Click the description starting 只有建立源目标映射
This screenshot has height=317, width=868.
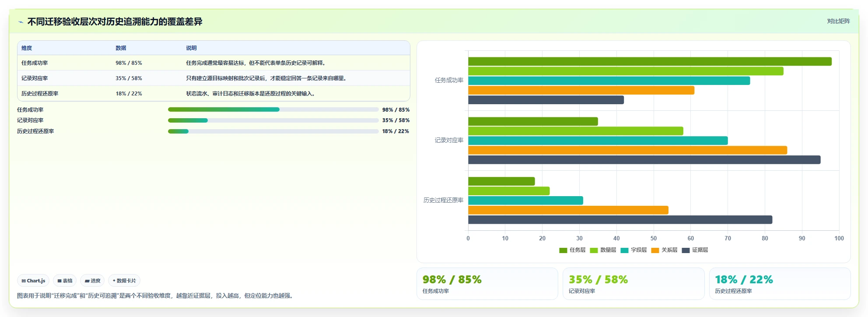pos(267,78)
